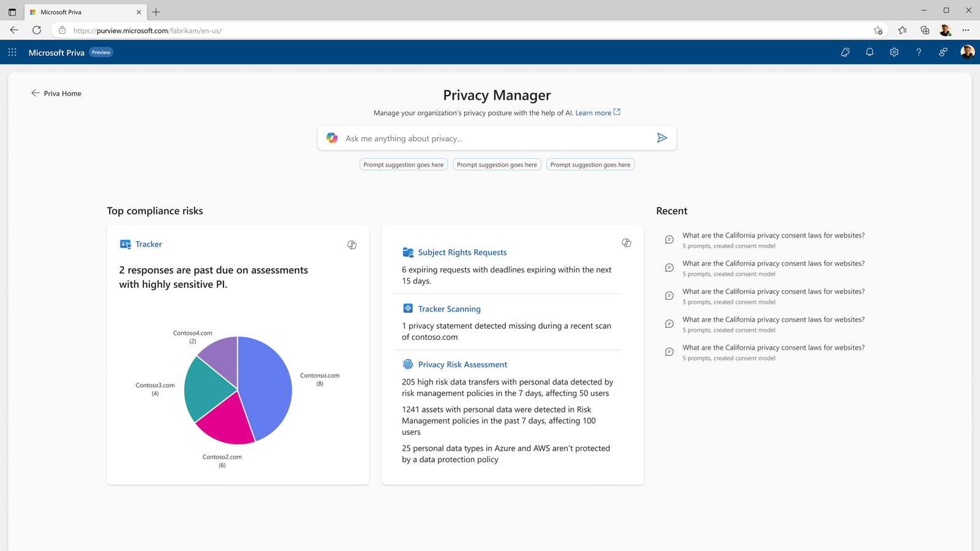Open the browser ellipsis menu

click(966, 30)
